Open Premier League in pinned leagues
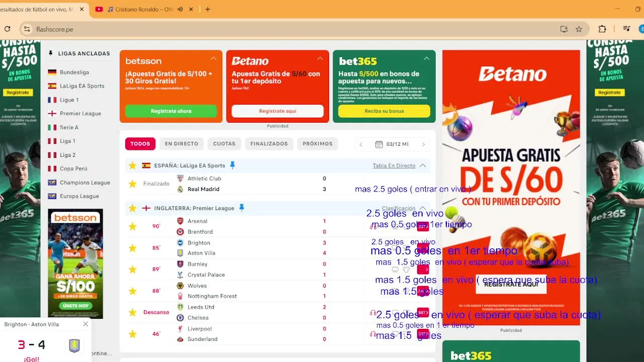 (80, 114)
